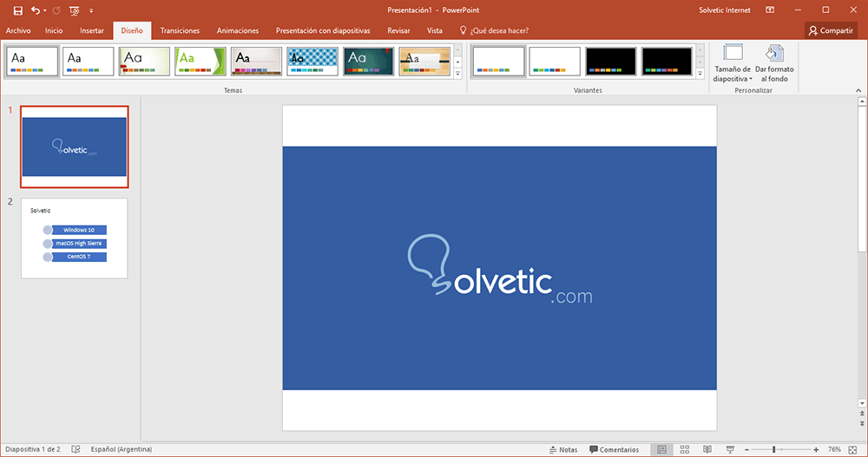Click the Compartir button
Image resolution: width=868 pixels, height=457 pixels.
831,30
